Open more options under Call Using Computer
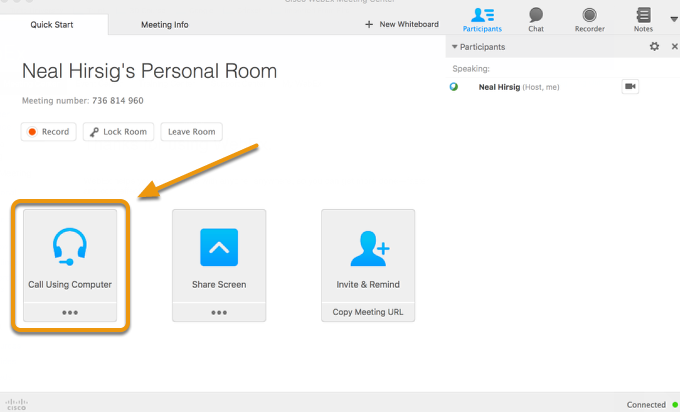Image resolution: width=680 pixels, height=412 pixels. tap(70, 312)
